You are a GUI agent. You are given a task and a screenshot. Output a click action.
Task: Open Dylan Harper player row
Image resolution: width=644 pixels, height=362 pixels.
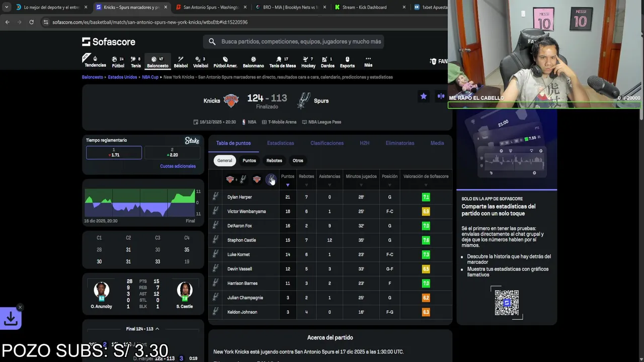pos(330,197)
